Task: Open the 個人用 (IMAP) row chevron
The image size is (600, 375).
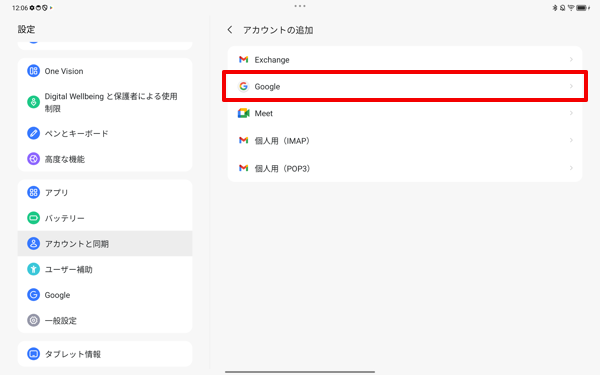Action: click(571, 140)
